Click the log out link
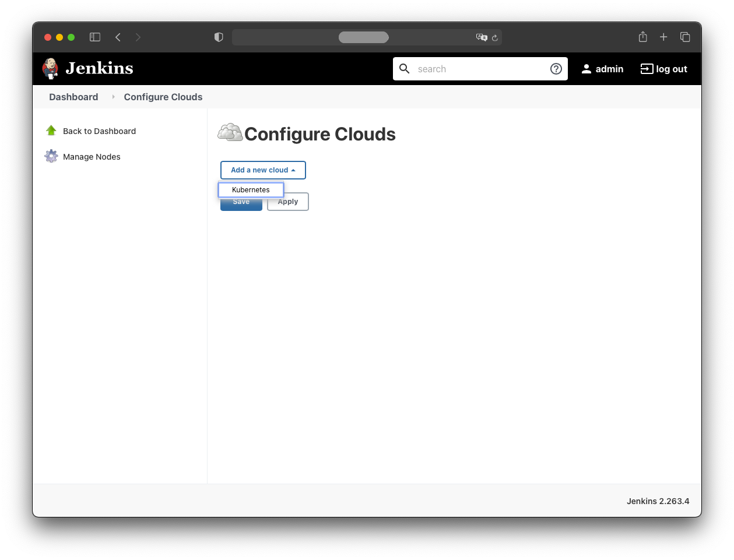Image resolution: width=734 pixels, height=560 pixels. point(664,69)
